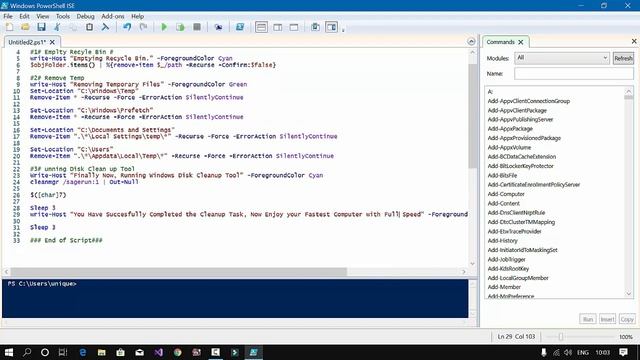Select Add-Content in the list
The image size is (640, 360).
click(x=503, y=204)
